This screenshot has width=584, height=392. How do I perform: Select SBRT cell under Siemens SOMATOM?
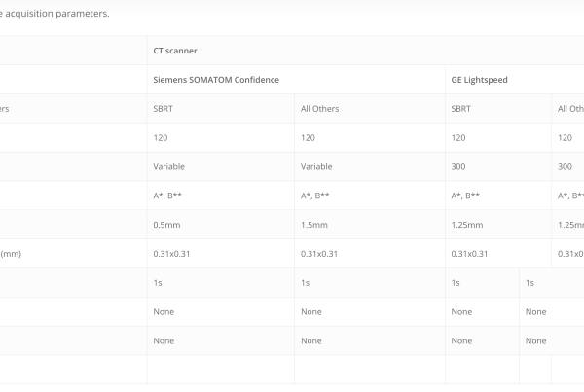pyautogui.click(x=221, y=109)
